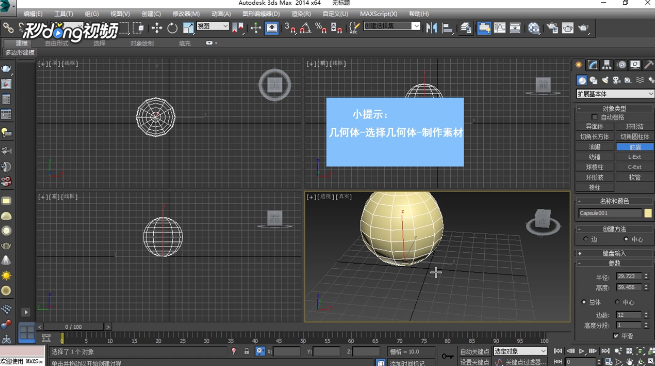Go to the start frame
This screenshot has height=366, width=655.
click(x=558, y=351)
